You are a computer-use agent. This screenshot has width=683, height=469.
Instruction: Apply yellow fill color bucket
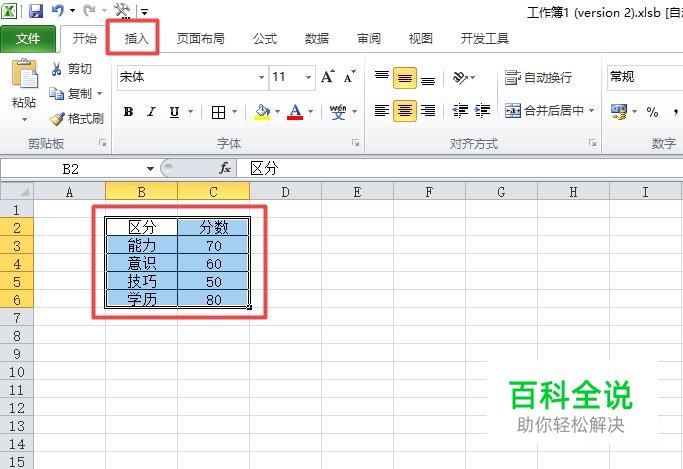coord(262,112)
